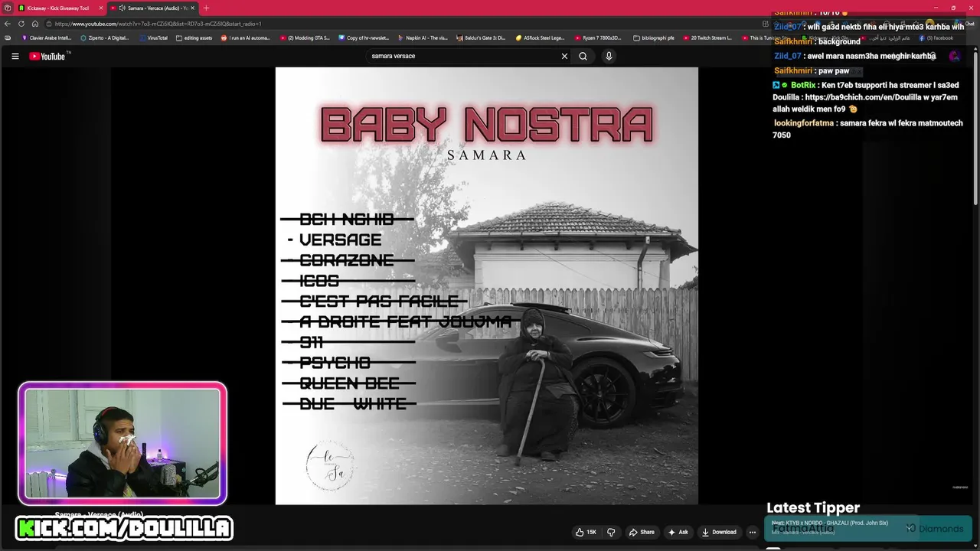The height and width of the screenshot is (551, 980).
Task: Select the Samara - Versace (Audio) tab
Action: click(x=153, y=8)
